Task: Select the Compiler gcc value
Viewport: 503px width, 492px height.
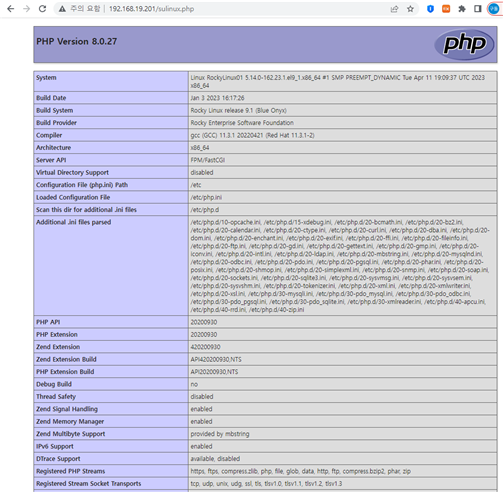Action: coord(252,135)
